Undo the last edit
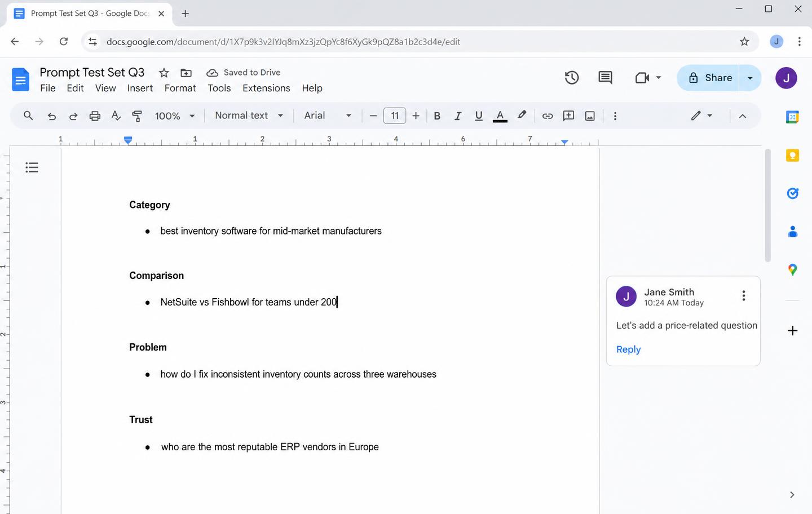This screenshot has width=812, height=514. click(52, 116)
